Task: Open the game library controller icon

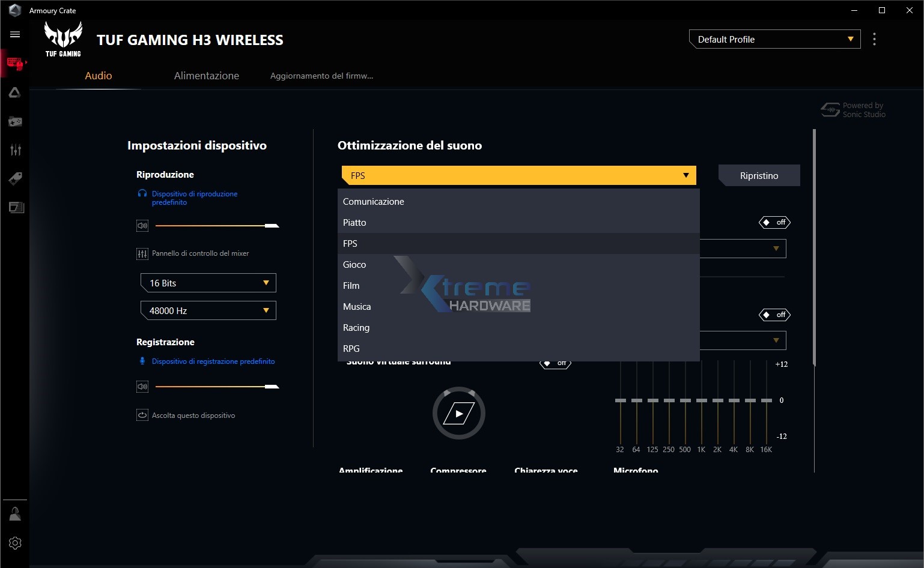Action: click(15, 122)
